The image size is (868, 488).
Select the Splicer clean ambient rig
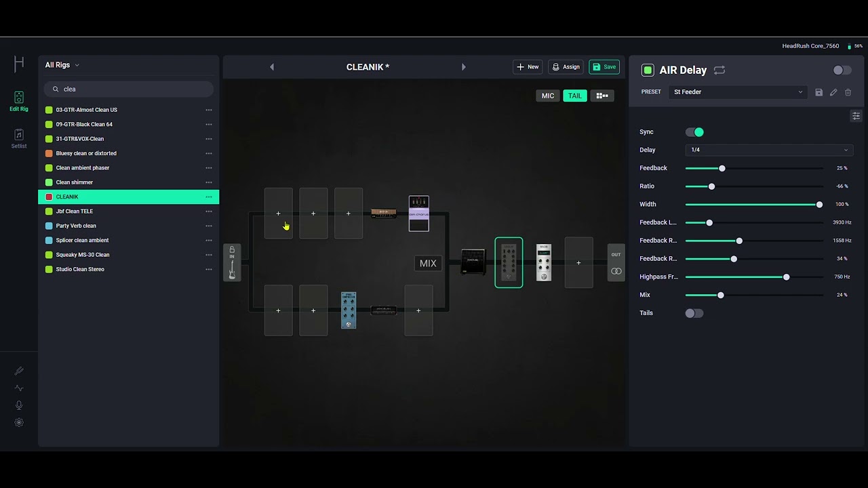pos(129,241)
